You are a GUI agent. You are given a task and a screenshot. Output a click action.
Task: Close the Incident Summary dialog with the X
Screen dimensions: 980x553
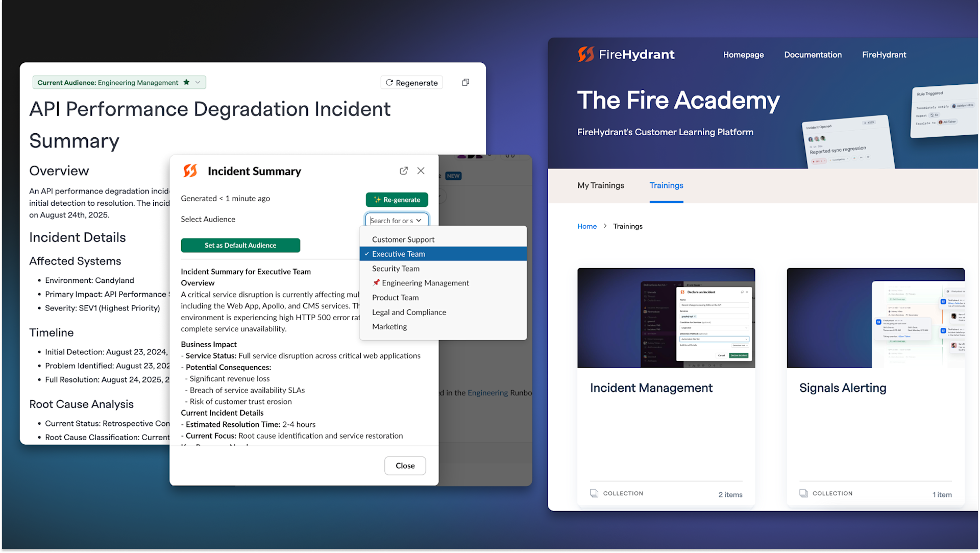pos(421,171)
